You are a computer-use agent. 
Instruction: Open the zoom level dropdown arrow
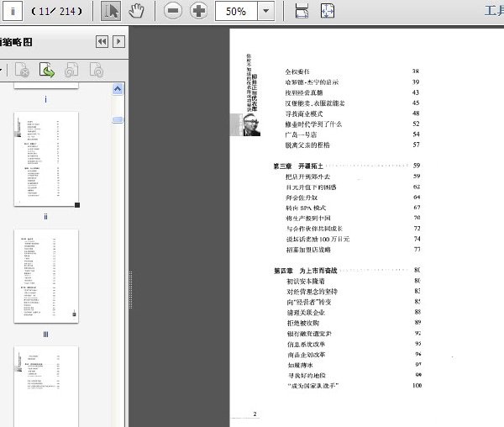coord(265,11)
